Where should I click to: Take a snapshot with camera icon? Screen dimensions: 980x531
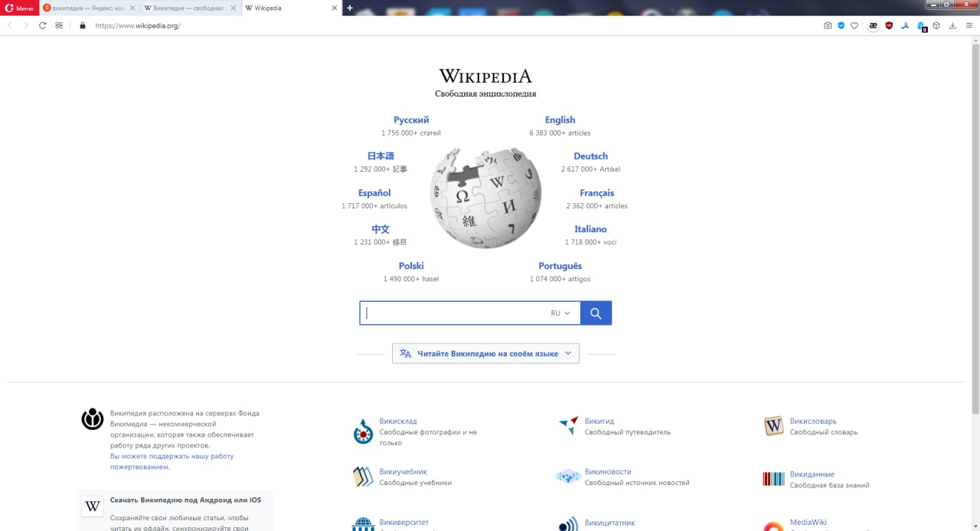pos(828,25)
